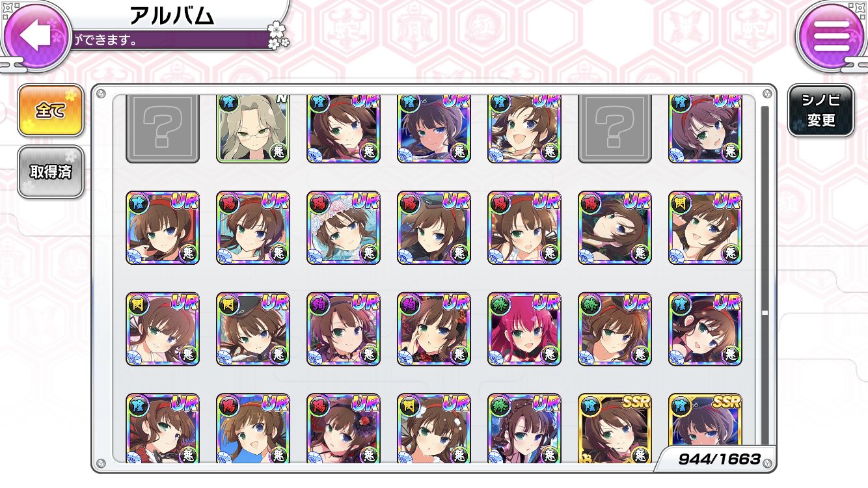Image resolution: width=868 pixels, height=488 pixels.
Task: Open the first locked question-mark card
Action: coord(162,128)
